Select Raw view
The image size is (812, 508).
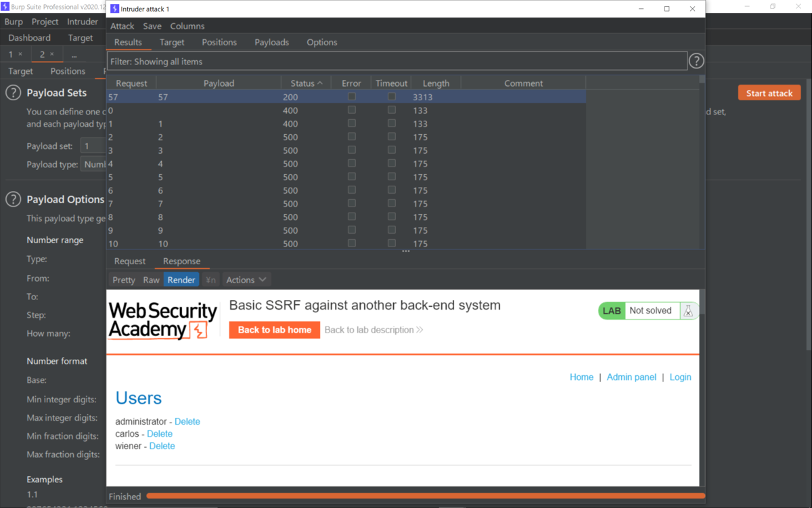[x=151, y=280]
